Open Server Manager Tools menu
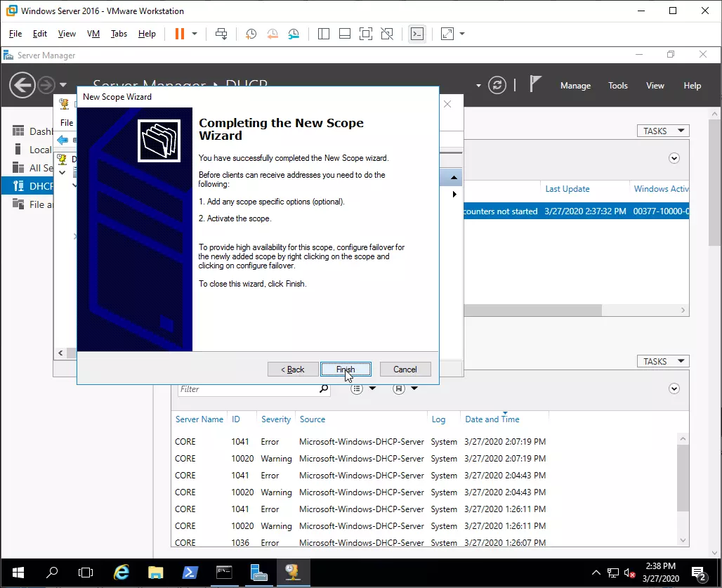 [617, 86]
